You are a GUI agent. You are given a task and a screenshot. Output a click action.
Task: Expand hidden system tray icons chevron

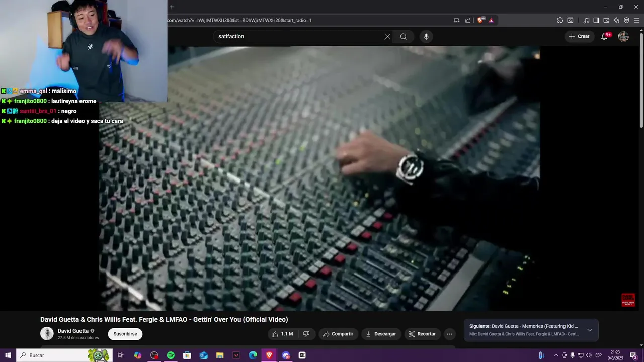(x=556, y=355)
